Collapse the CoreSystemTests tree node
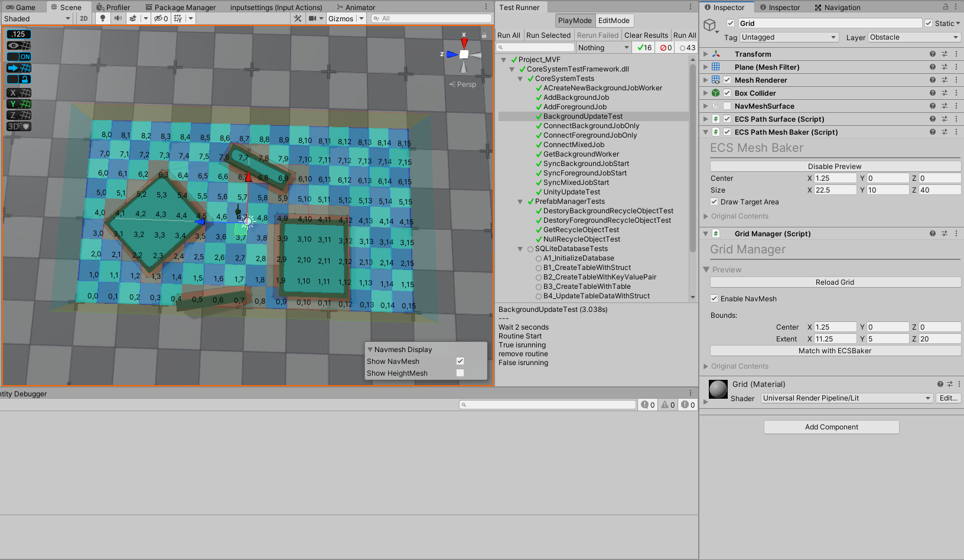This screenshot has height=560, width=964. click(520, 79)
